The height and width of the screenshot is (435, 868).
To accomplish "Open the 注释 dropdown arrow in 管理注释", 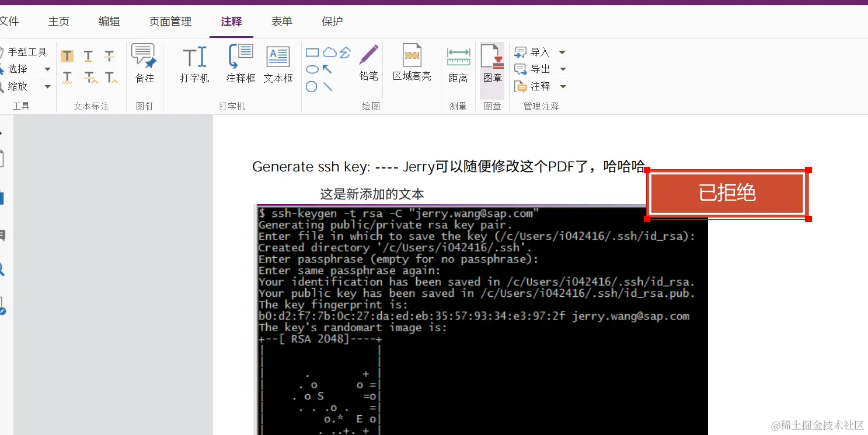I will pyautogui.click(x=563, y=86).
